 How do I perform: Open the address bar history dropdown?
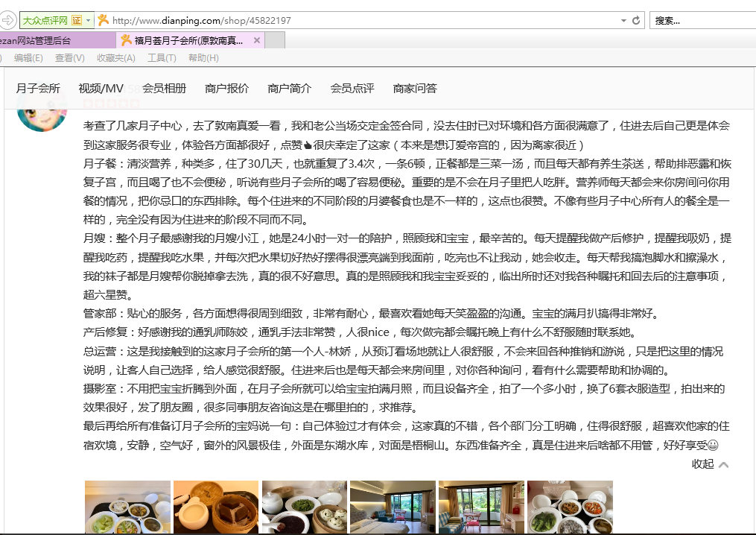[x=623, y=20]
